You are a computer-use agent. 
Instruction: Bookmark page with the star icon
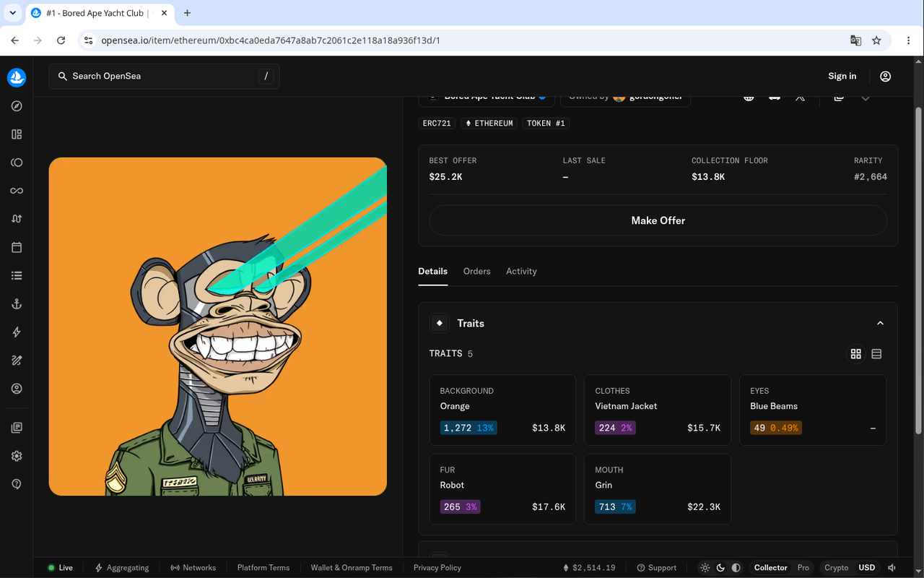(876, 40)
